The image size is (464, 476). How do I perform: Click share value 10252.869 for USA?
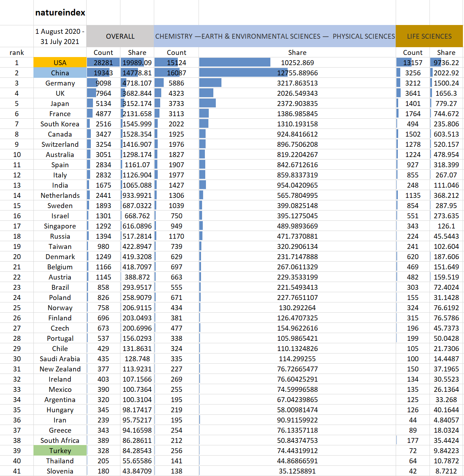[297, 63]
